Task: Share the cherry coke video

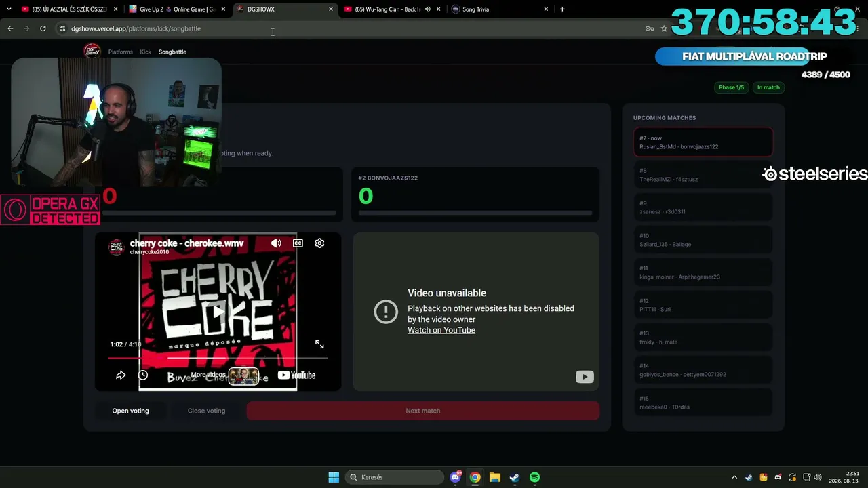Action: 121,375
